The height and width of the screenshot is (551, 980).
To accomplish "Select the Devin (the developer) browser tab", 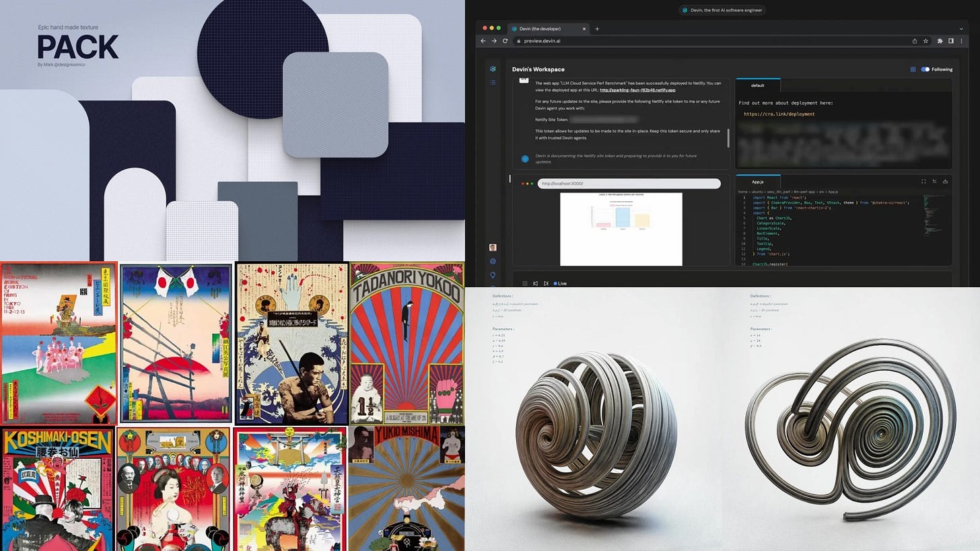I will [x=549, y=29].
